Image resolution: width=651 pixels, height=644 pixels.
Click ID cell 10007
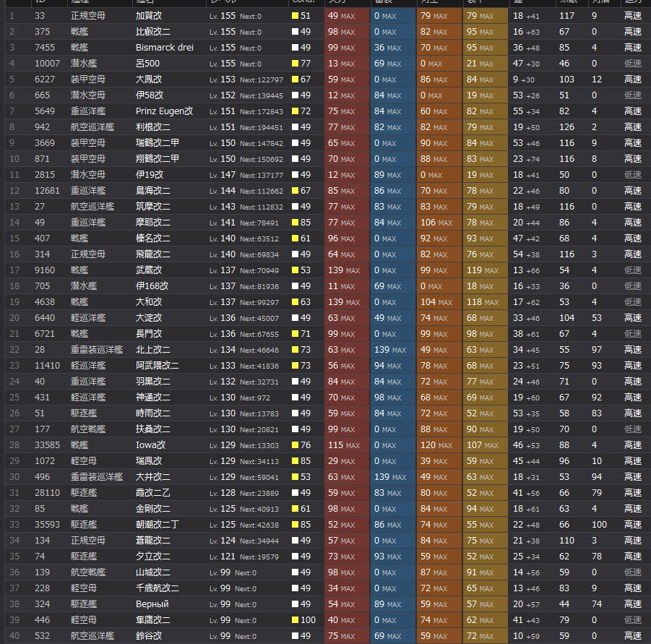[x=48, y=64]
